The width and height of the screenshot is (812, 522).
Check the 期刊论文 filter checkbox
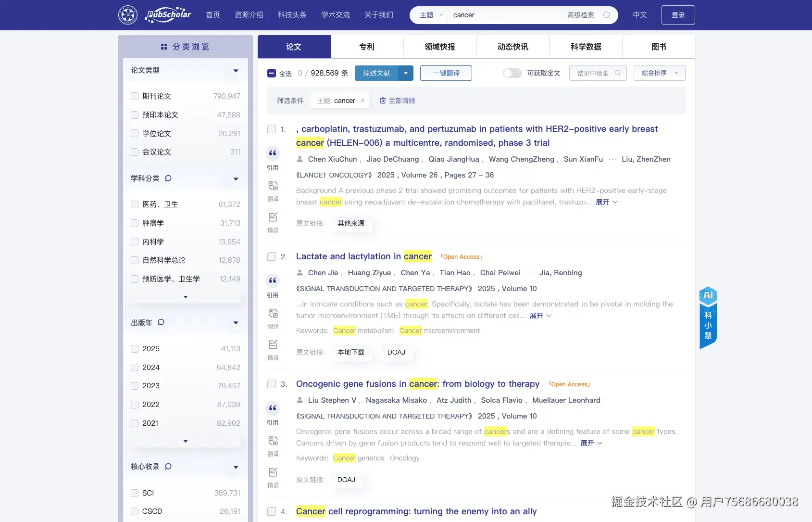coord(135,96)
